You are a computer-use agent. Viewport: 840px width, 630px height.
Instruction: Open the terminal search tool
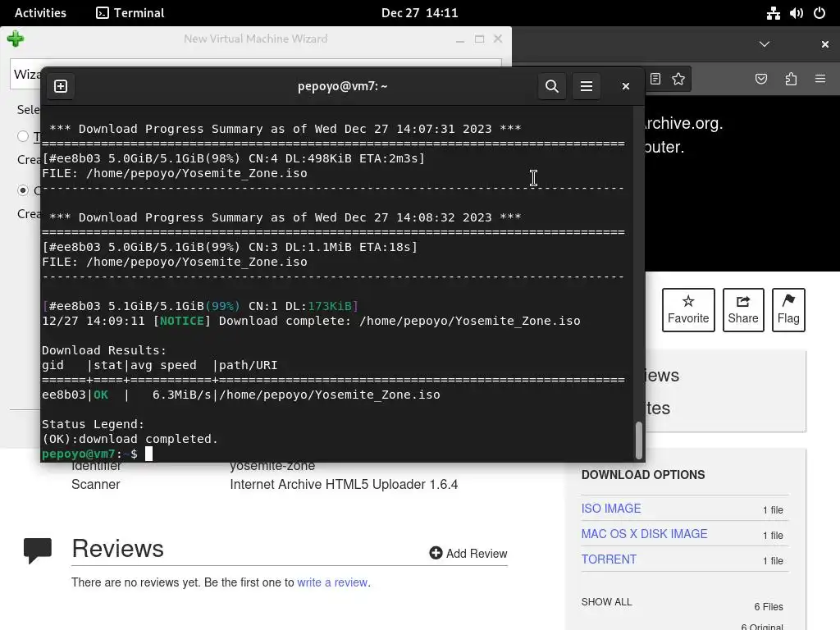pos(552,86)
